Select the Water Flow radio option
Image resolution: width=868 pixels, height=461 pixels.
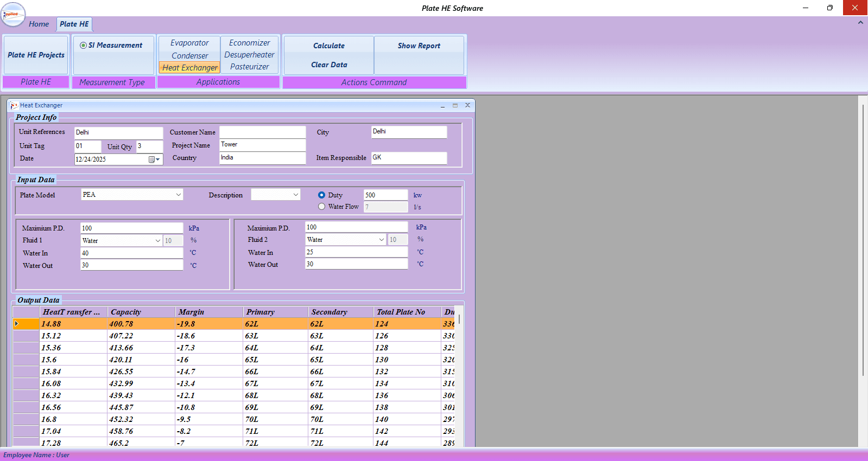(322, 207)
